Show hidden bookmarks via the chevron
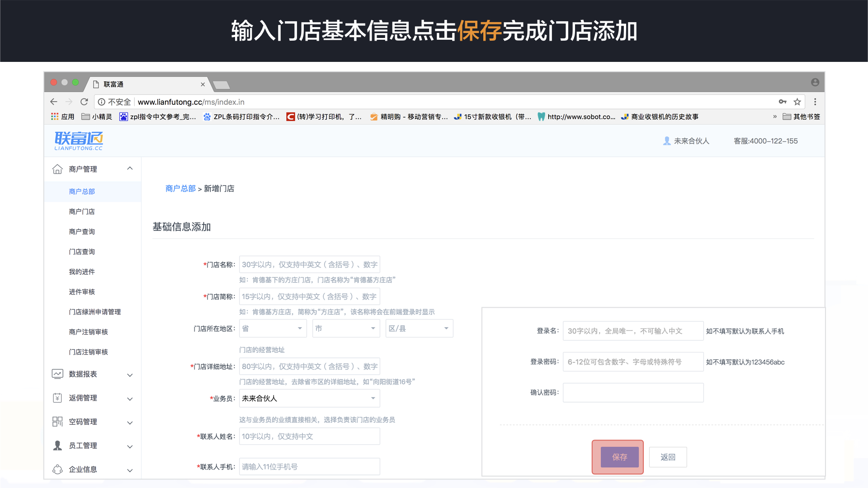This screenshot has width=868, height=488. click(775, 117)
